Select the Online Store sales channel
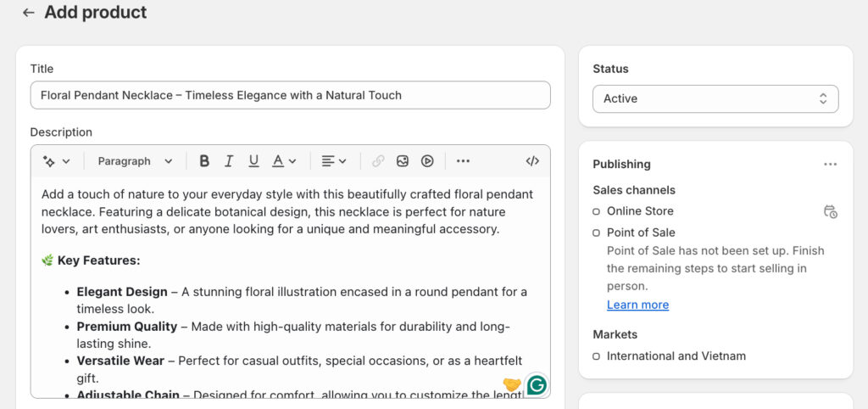This screenshot has height=409, width=868. point(640,211)
